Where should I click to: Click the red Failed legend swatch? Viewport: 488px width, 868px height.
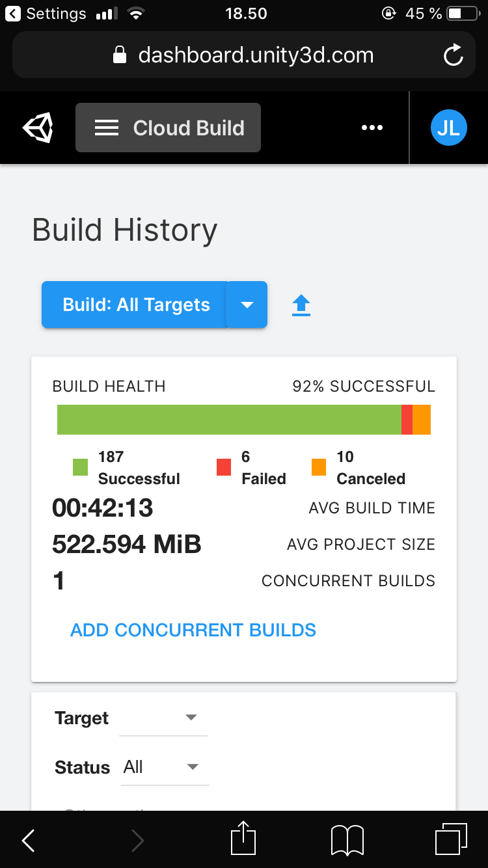coord(224,467)
